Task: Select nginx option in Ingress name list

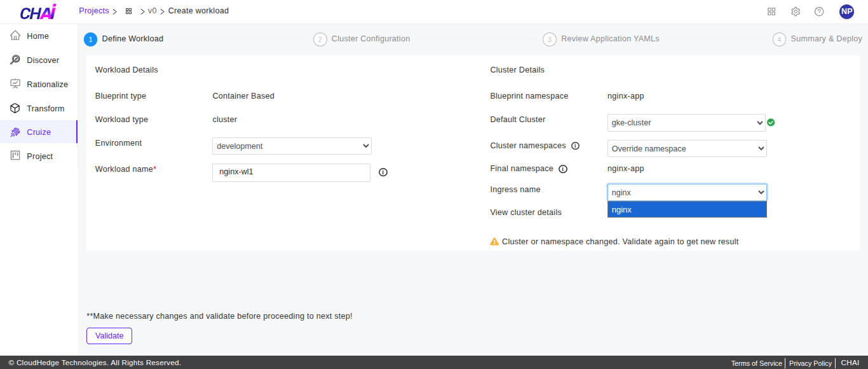Action: (x=686, y=209)
